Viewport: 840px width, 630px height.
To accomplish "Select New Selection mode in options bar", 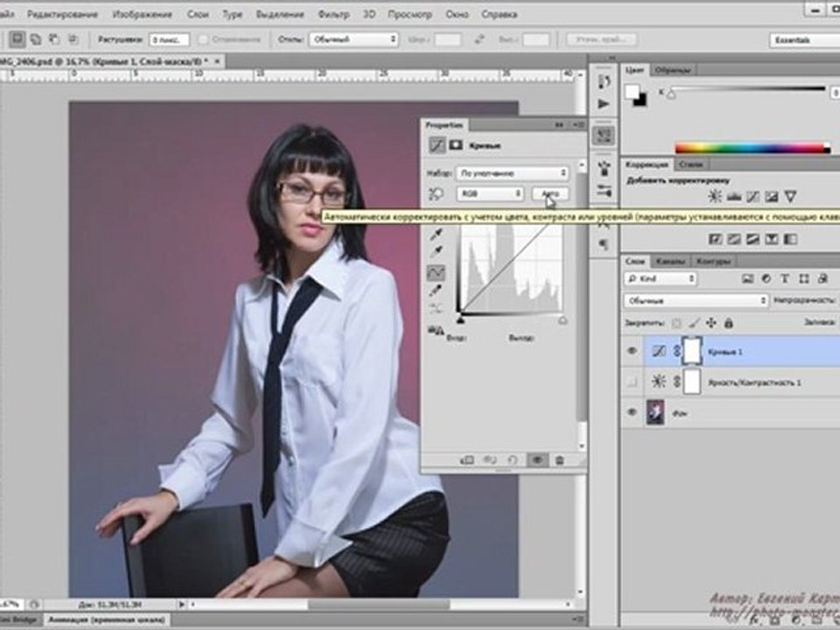I will click(x=17, y=39).
